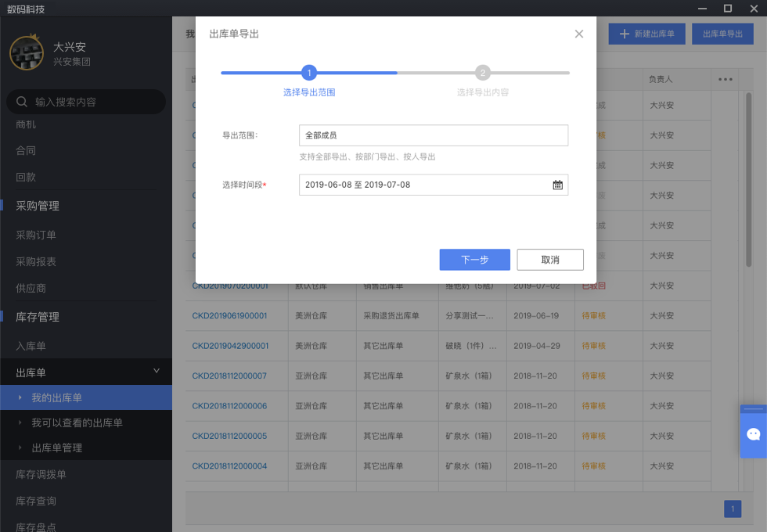The width and height of the screenshot is (767, 532).
Task: Open order CKD2018112000006
Action: pyautogui.click(x=229, y=406)
